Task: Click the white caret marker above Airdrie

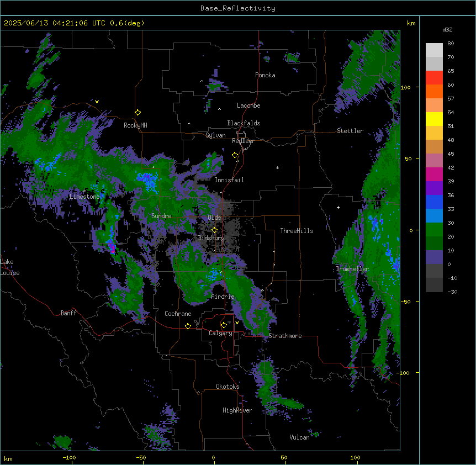Action: 221,272
